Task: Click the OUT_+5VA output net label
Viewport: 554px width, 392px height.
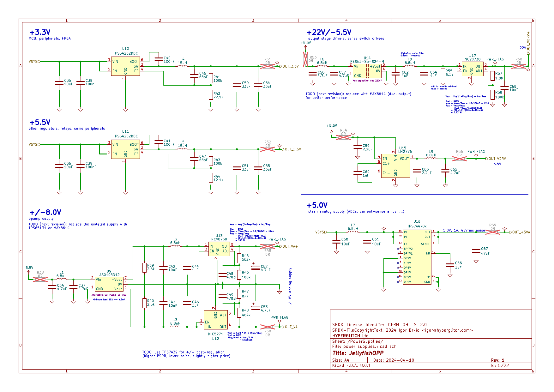Action: (x=521, y=232)
